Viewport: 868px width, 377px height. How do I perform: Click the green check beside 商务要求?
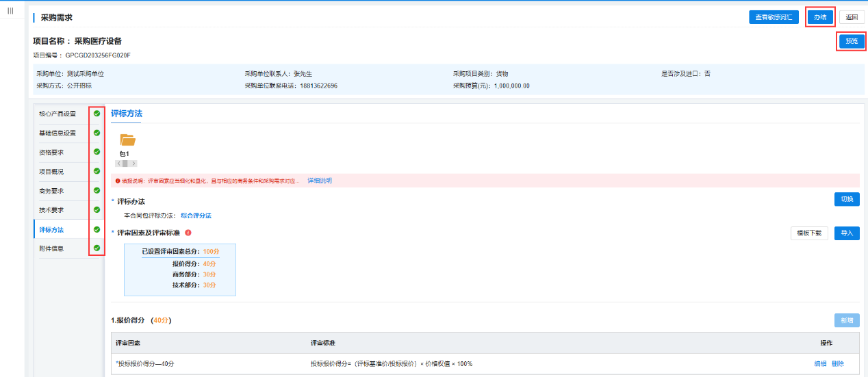click(97, 190)
